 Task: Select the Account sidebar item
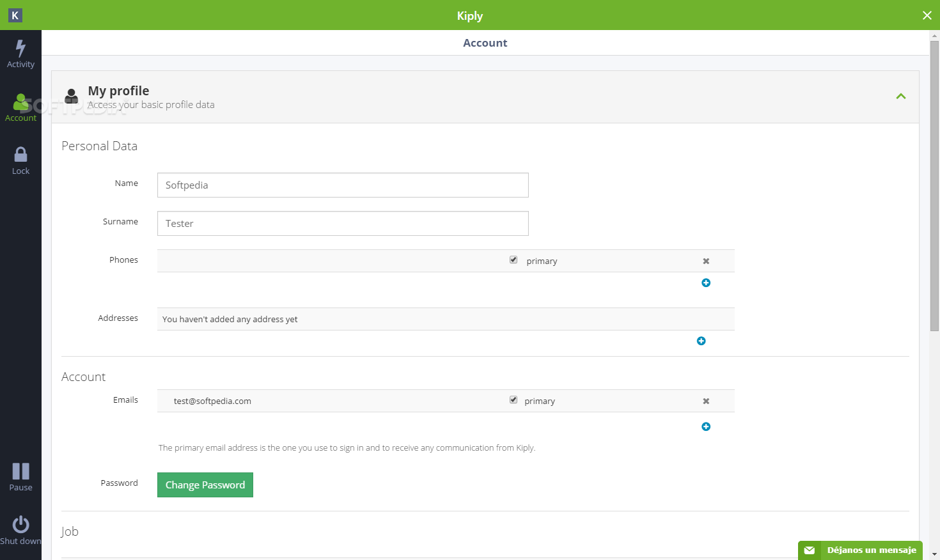pyautogui.click(x=20, y=107)
